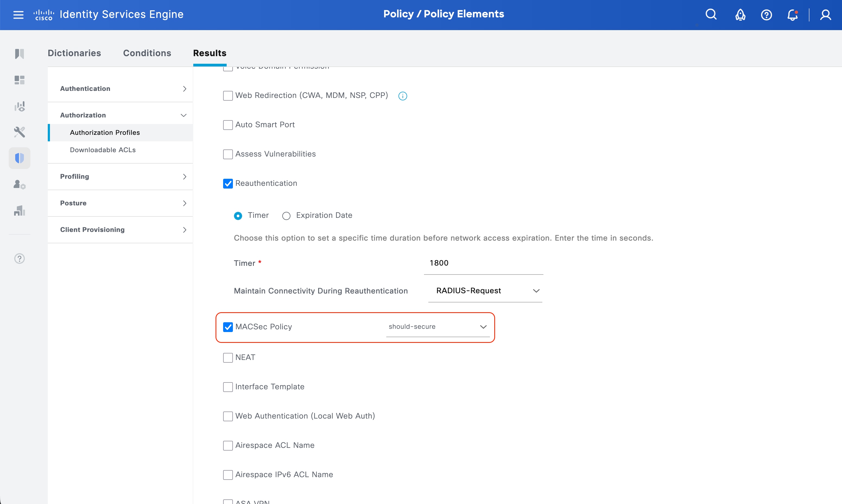Open the Bookmarks sidebar icon

coord(19,54)
